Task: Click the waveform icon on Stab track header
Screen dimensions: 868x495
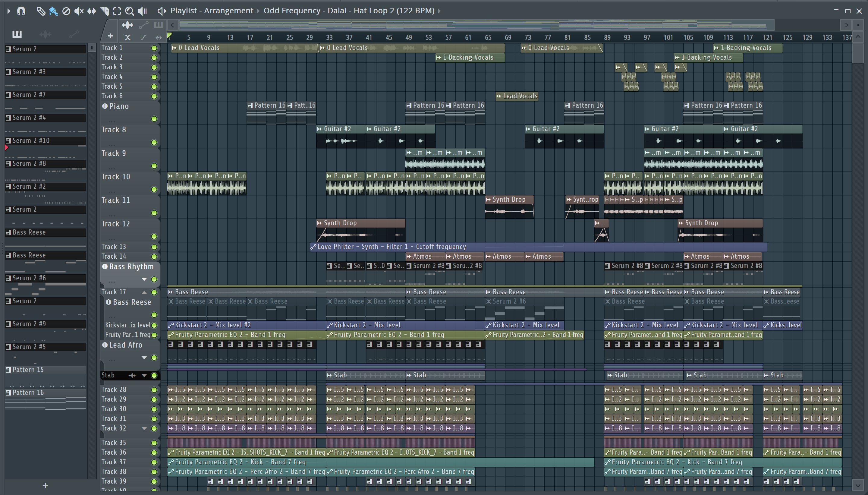Action: coord(132,375)
